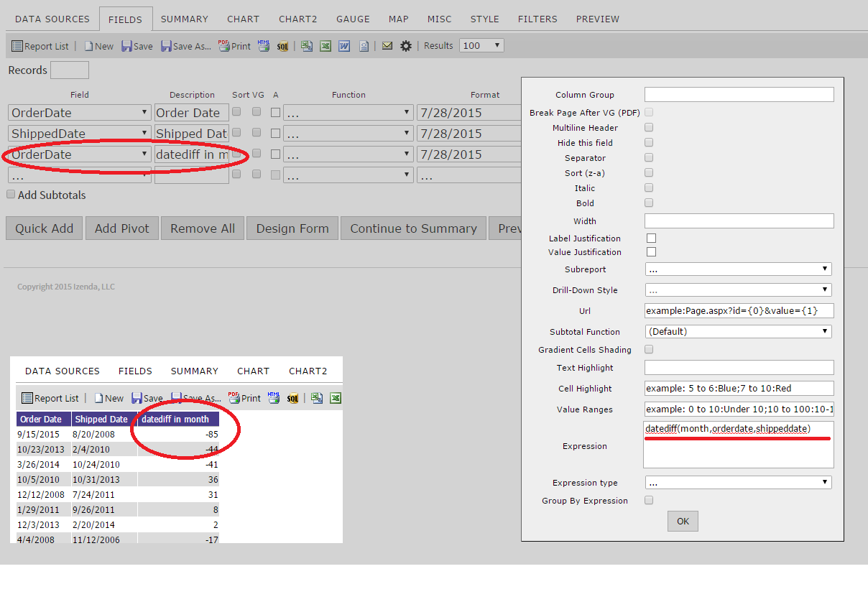Viewport: 868px width, 602px height.
Task: Open the GAUGE tab
Action: (x=354, y=19)
